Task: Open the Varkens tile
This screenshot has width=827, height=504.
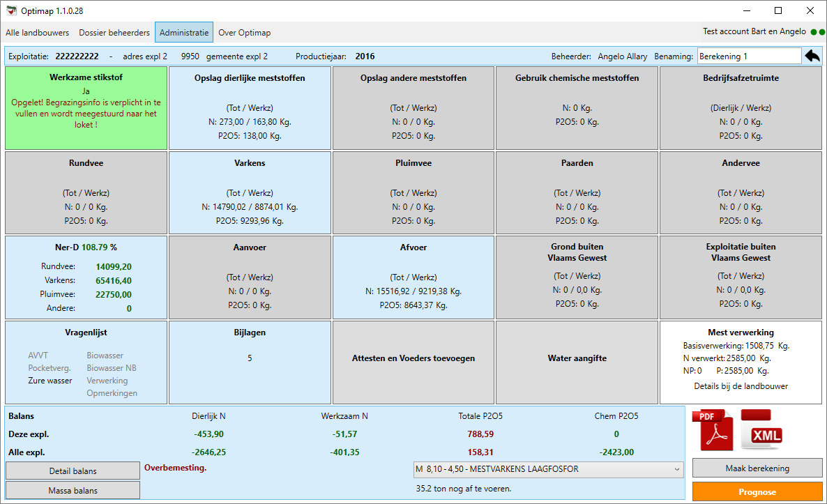Action: click(250, 193)
